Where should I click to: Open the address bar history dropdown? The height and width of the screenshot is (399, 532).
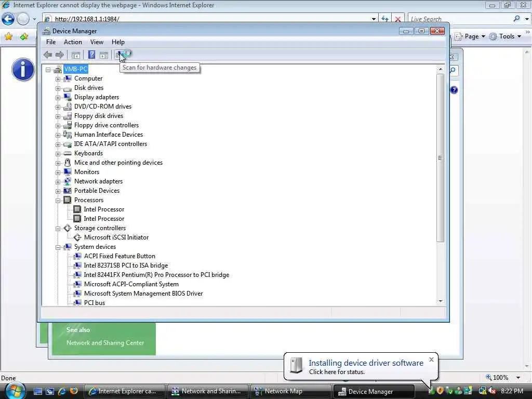point(374,19)
